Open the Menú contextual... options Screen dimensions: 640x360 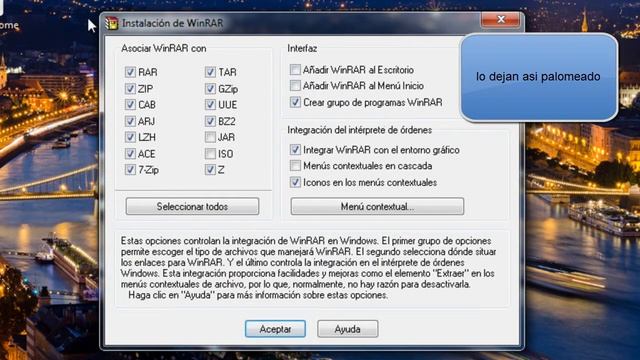[x=377, y=207]
